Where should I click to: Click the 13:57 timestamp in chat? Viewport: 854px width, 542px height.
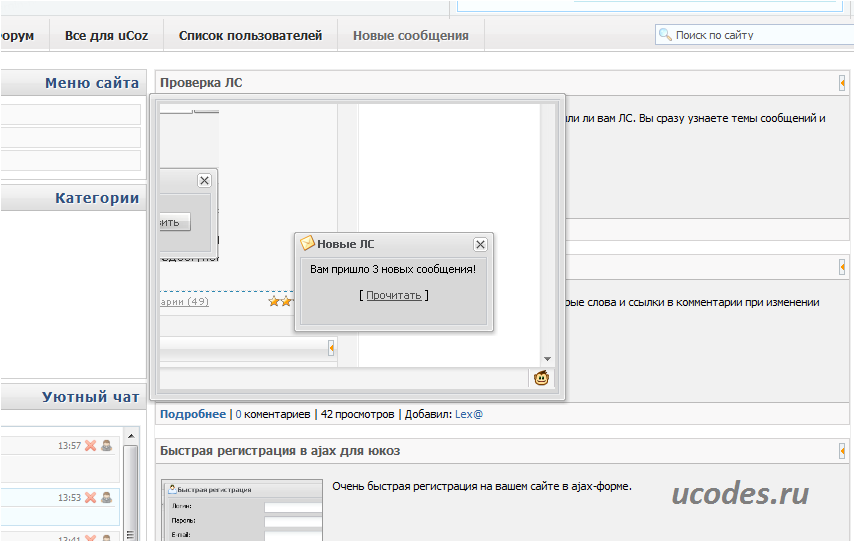point(69,446)
